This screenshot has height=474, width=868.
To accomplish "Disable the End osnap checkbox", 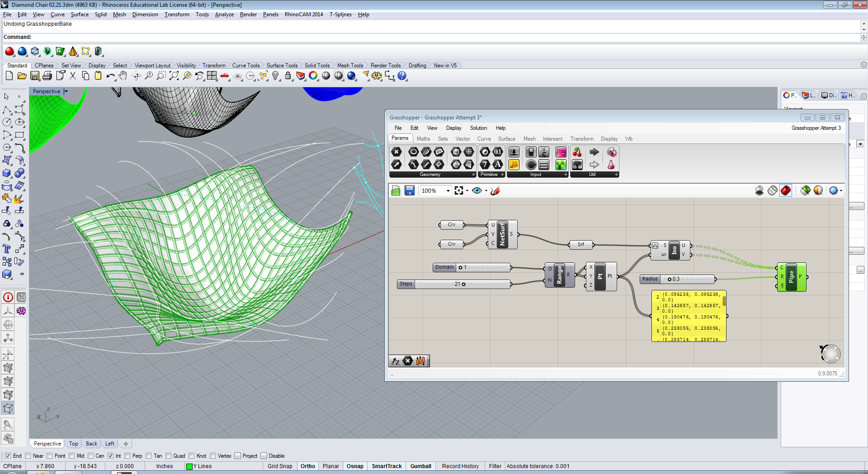I will [8, 456].
